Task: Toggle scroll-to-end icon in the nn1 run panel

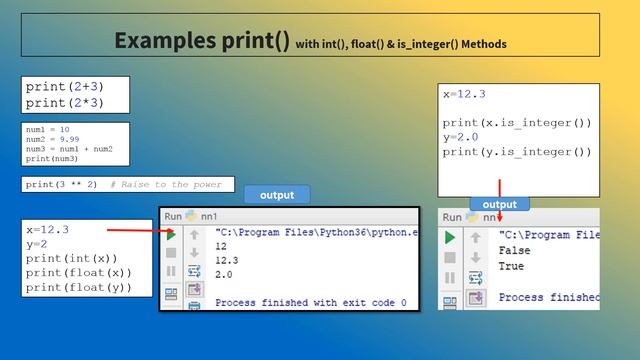Action: point(194,289)
